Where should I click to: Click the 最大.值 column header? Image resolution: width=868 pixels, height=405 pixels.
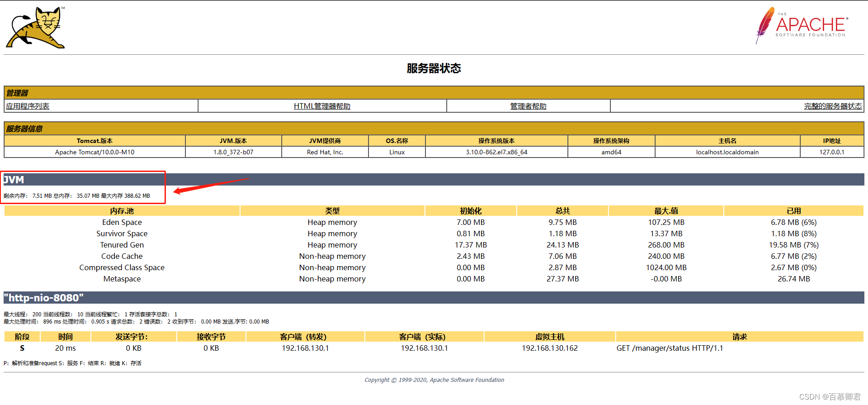666,211
